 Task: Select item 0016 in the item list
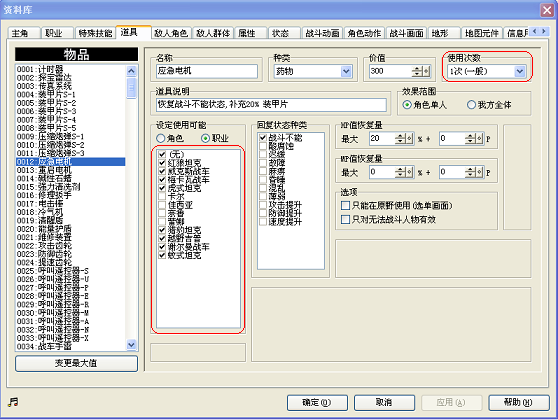click(x=70, y=195)
